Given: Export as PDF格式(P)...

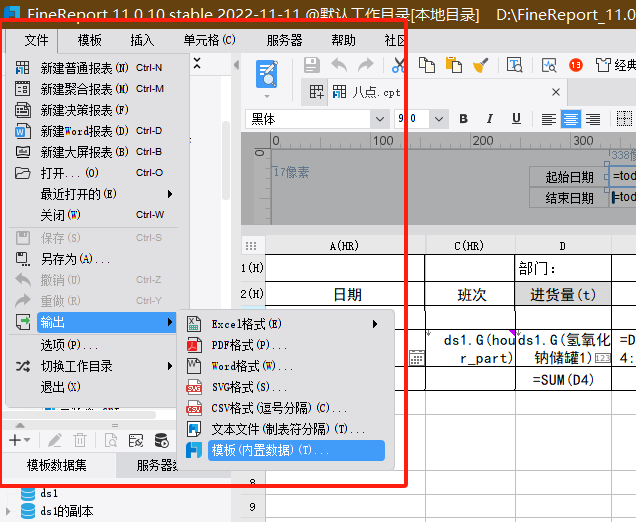Looking at the screenshot, I should pos(284,345).
